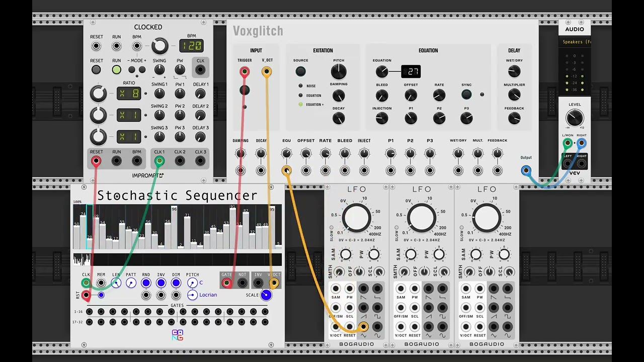Viewport: 644px width, 362px height.
Task: Click the first LFO frequency knob
Action: [356, 218]
